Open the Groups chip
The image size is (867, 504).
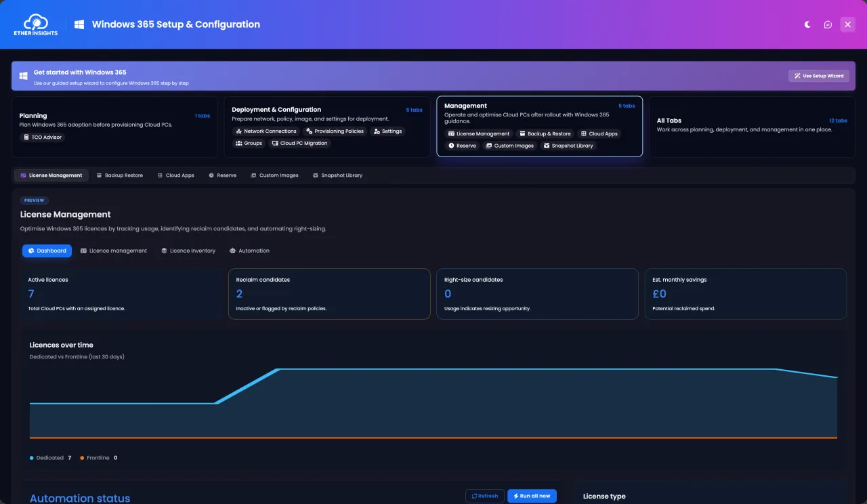[x=249, y=144]
